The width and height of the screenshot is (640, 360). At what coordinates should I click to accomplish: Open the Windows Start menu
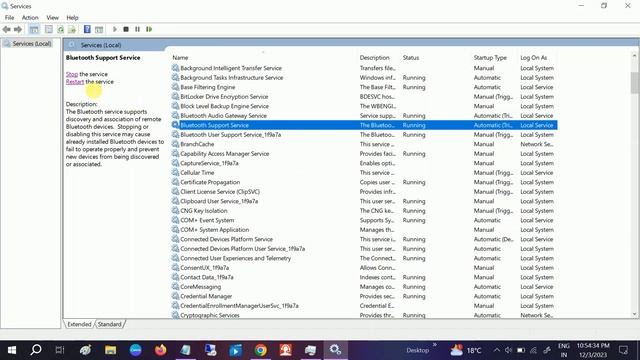[x=12, y=350]
